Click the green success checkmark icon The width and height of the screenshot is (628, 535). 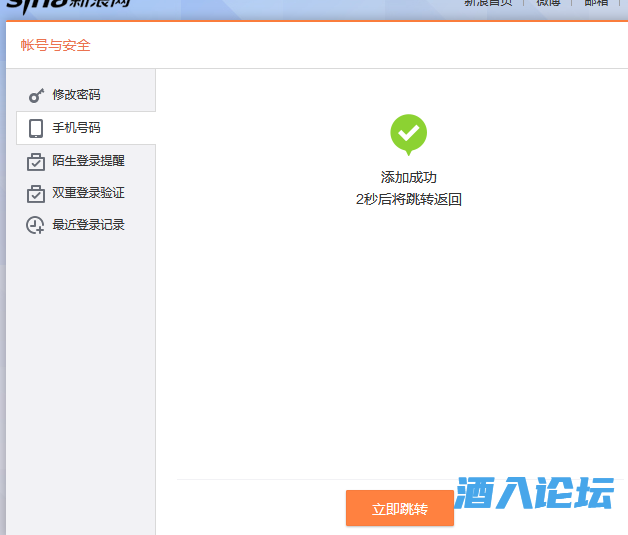408,134
